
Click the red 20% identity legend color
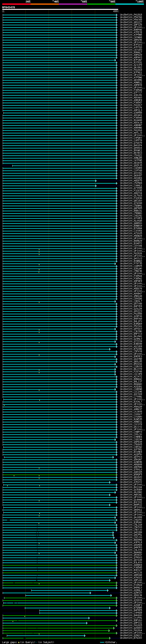pyautogui.click(x=16, y=4)
